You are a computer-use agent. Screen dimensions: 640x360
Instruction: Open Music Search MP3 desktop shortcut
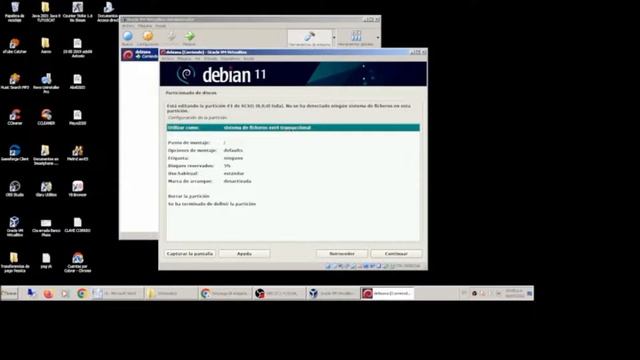(x=15, y=82)
